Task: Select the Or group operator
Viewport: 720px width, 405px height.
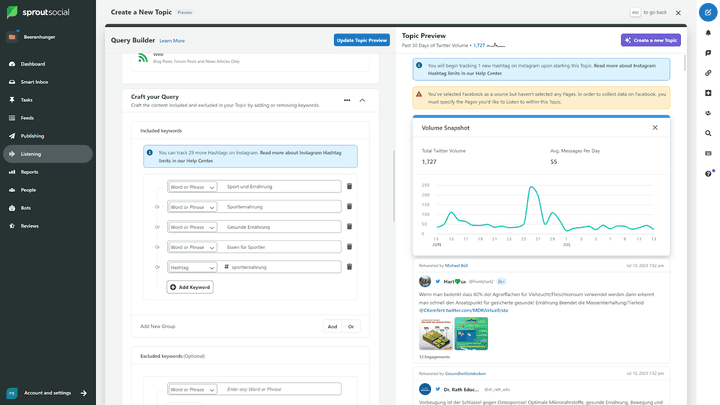Action: (x=350, y=326)
